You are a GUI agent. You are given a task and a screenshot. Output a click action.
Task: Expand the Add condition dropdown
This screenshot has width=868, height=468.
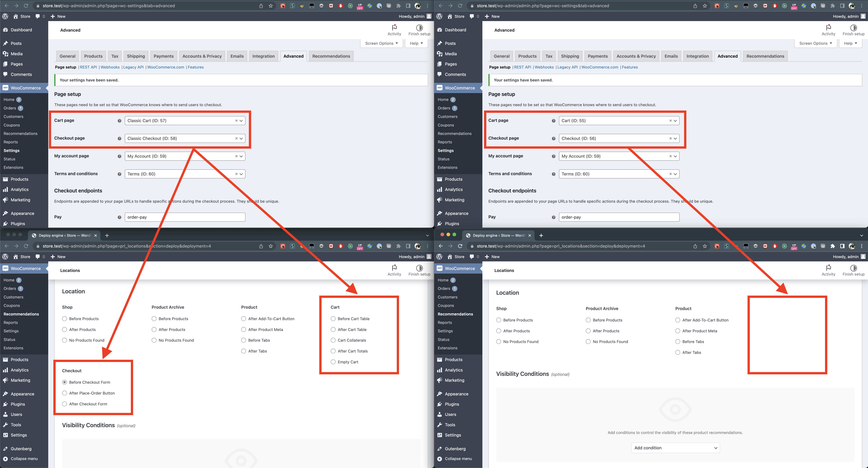[x=675, y=448]
